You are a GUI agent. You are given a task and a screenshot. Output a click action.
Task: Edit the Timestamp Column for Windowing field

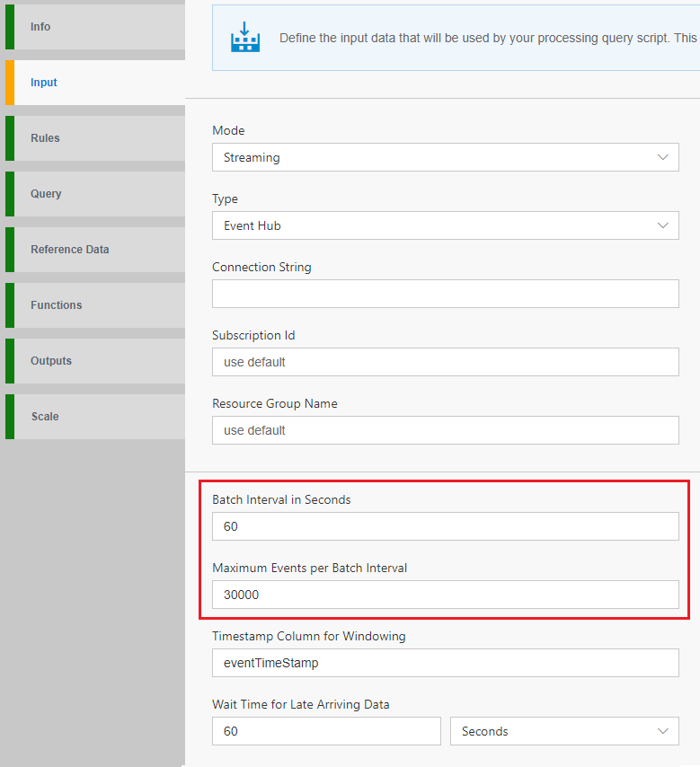click(x=445, y=663)
